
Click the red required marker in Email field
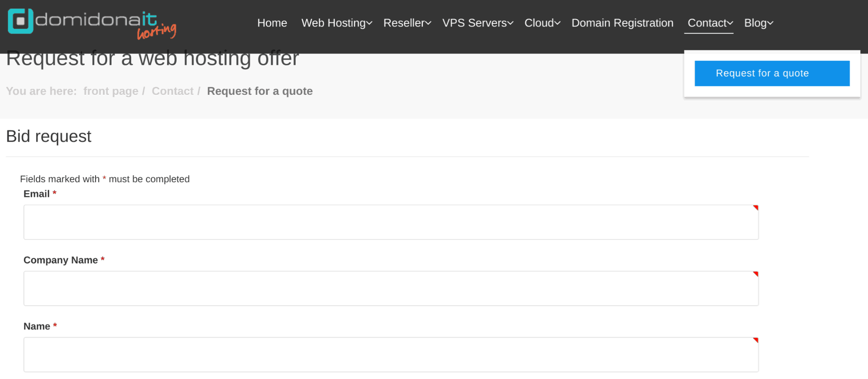756,208
